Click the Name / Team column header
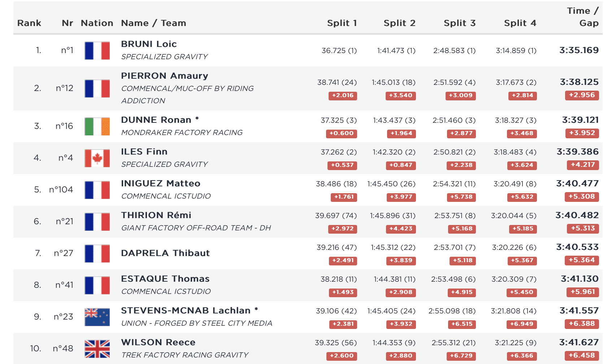The height and width of the screenshot is (364, 616). pos(153,23)
